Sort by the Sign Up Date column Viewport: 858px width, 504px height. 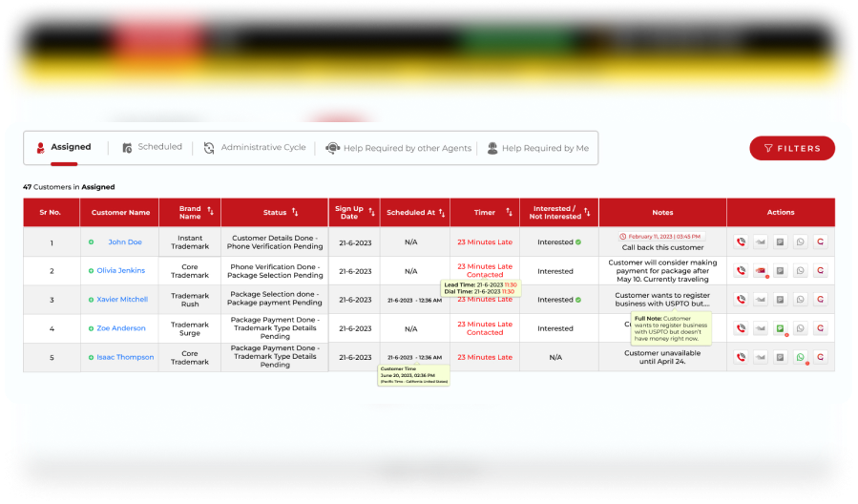(x=372, y=212)
